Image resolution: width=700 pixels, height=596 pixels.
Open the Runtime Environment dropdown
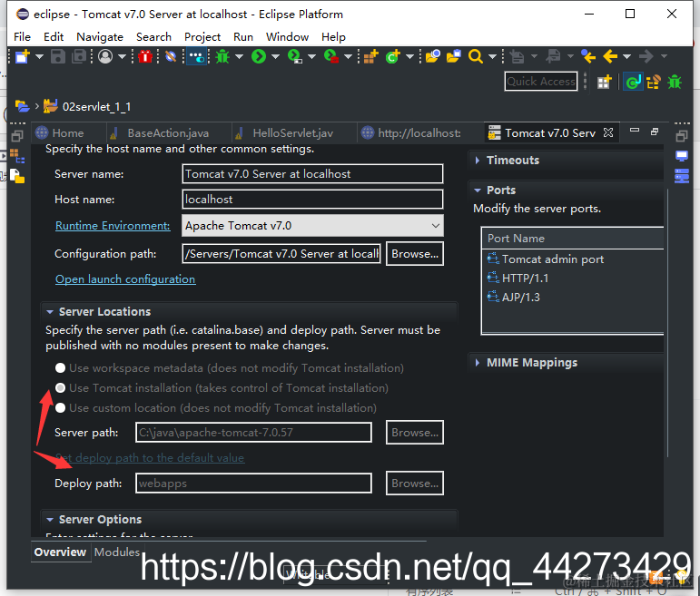(312, 226)
